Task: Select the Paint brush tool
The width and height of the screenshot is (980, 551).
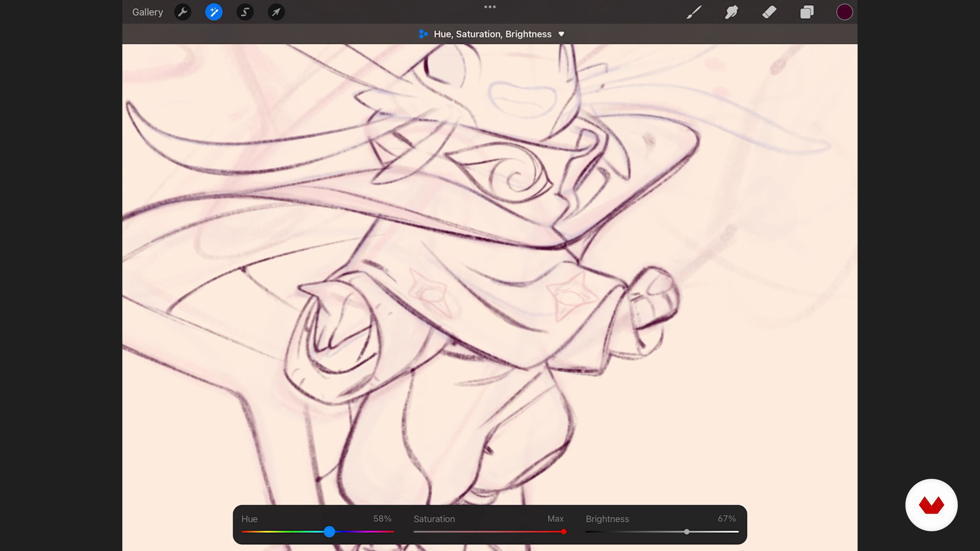Action: point(694,12)
